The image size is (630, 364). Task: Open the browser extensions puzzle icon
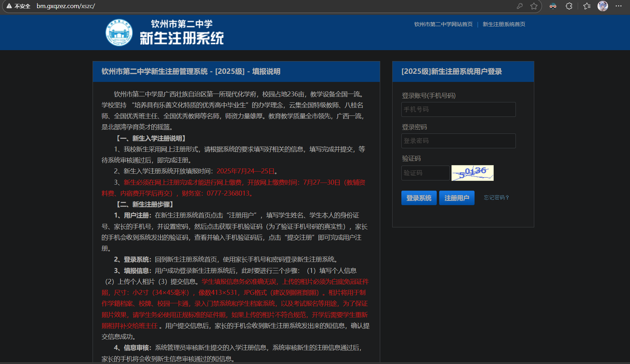tap(569, 6)
